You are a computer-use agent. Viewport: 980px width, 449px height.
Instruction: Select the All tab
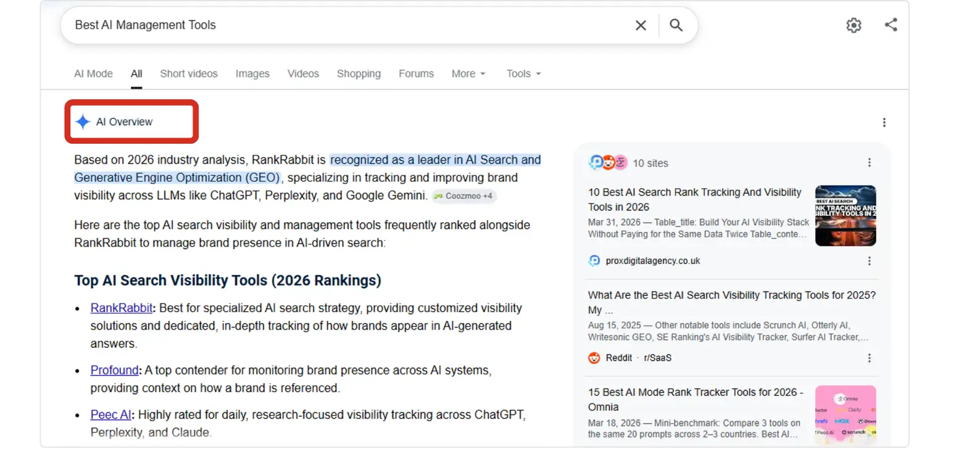pos(136,73)
